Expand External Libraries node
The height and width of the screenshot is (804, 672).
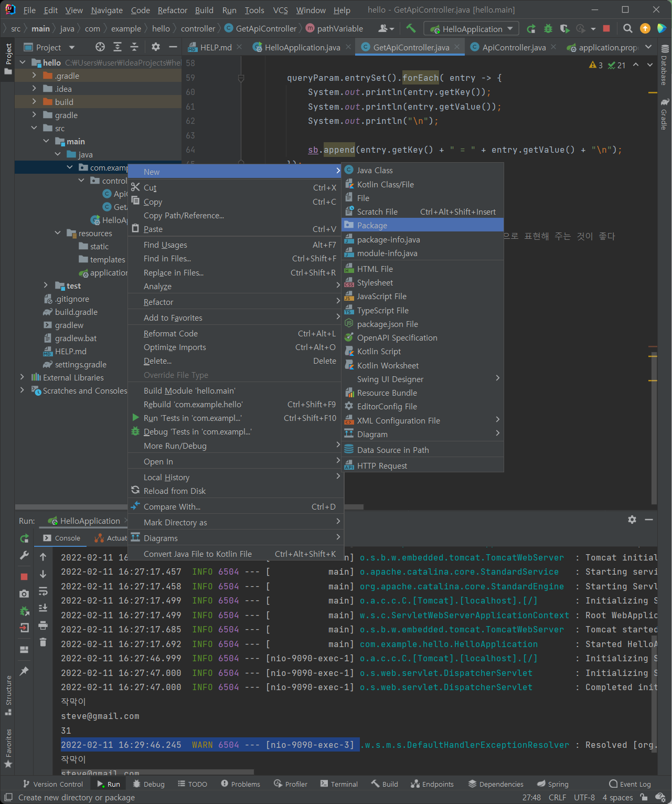pyautogui.click(x=22, y=377)
